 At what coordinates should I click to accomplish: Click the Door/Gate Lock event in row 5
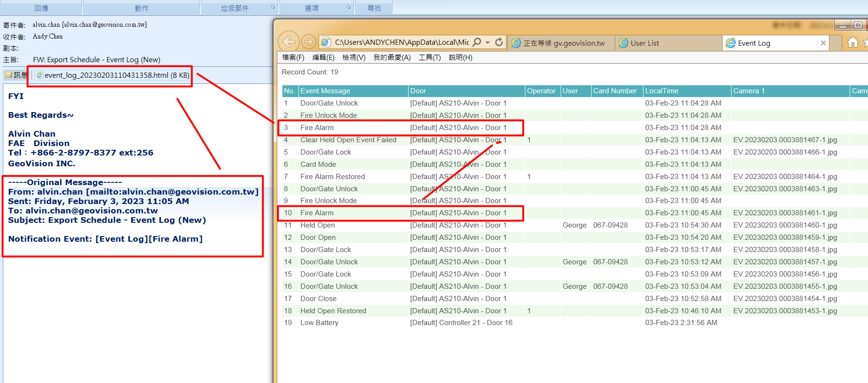326,152
